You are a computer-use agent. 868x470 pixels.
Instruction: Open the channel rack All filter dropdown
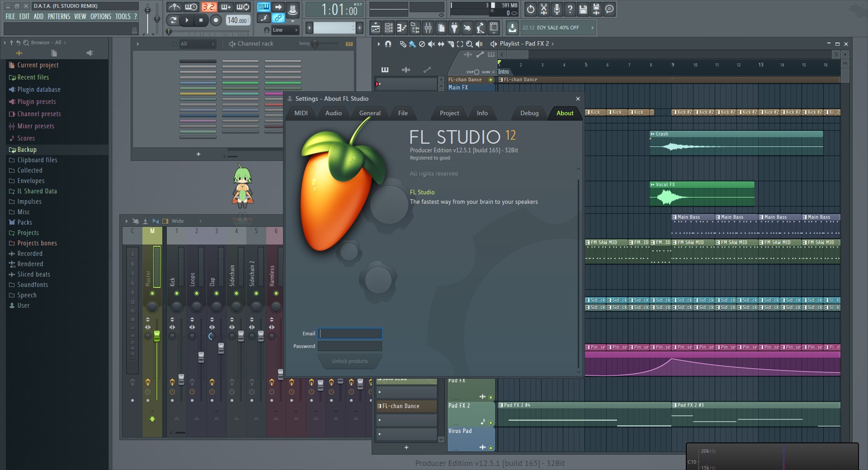pyautogui.click(x=197, y=44)
